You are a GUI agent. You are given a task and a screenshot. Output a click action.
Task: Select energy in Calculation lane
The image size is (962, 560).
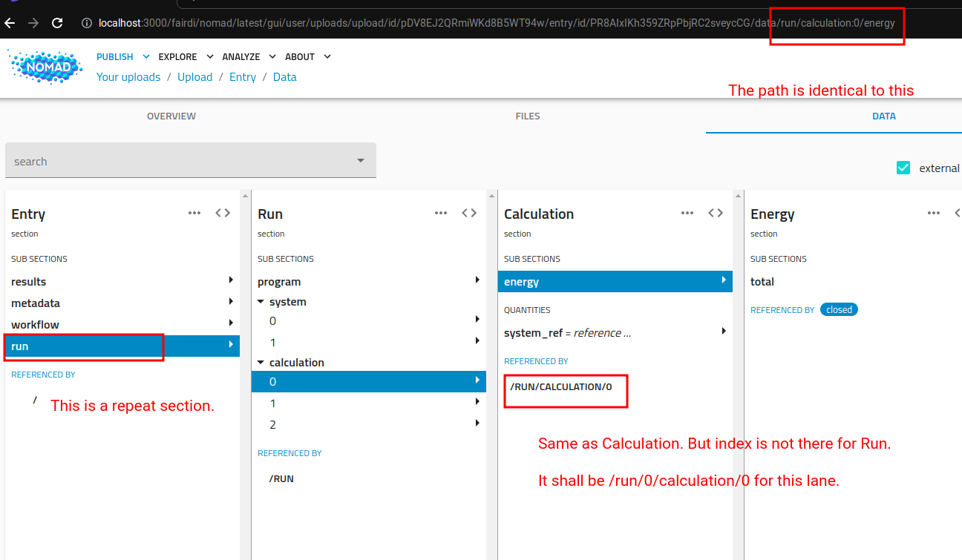615,281
